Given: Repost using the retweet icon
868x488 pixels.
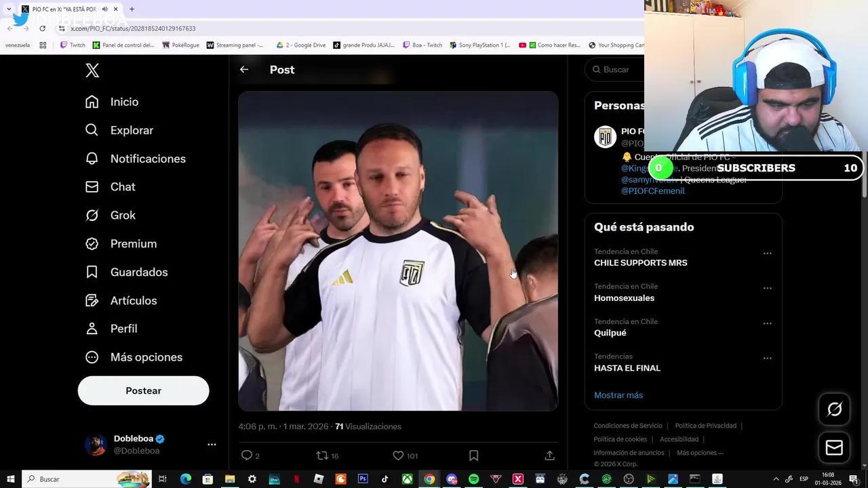Looking at the screenshot, I should pos(323,455).
